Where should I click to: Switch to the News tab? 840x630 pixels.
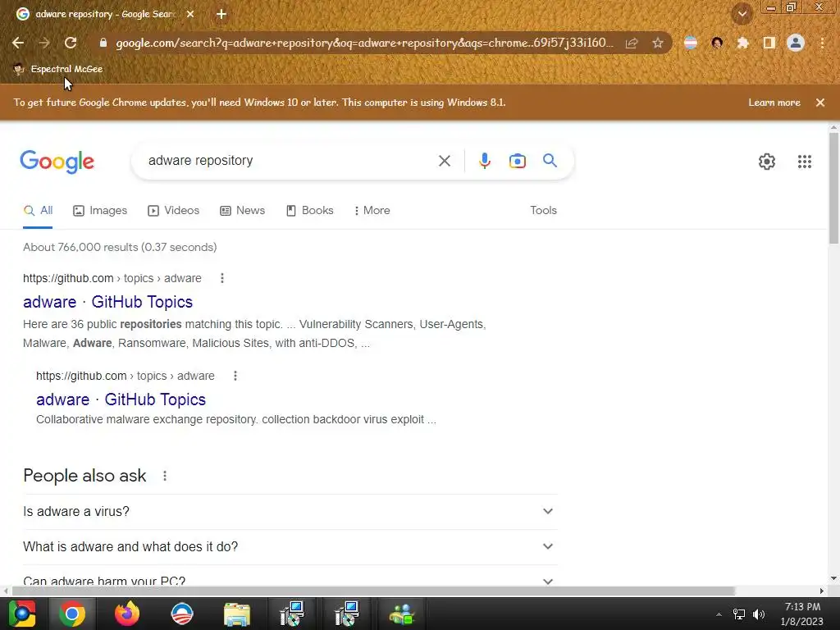tap(242, 211)
